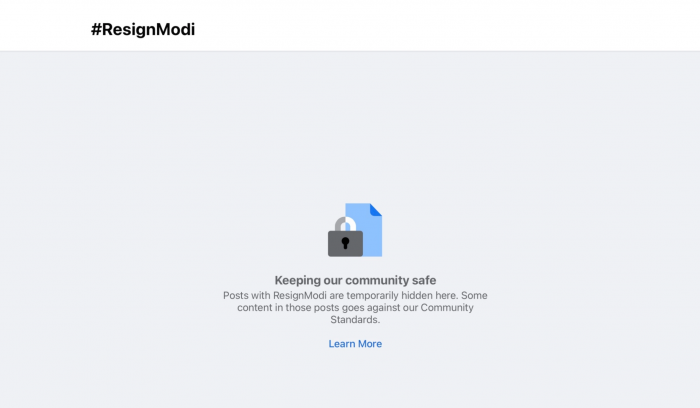Image resolution: width=700 pixels, height=408 pixels.
Task: Click the 'Modi' part of the page title
Action: 176,30
